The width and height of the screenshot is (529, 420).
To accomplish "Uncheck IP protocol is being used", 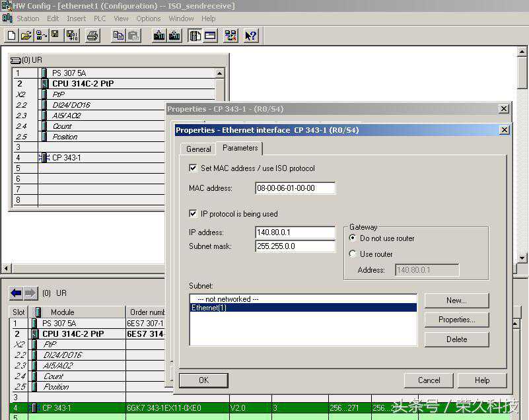I will [x=193, y=214].
